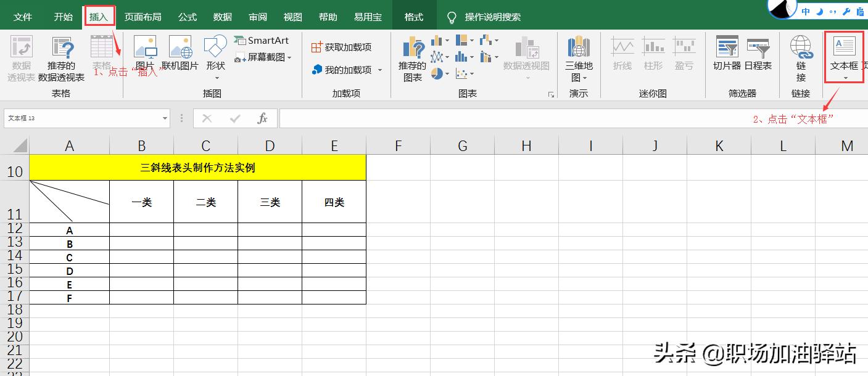This screenshot has width=868, height=376.
Task: Open the 数据 (Data) ribbon tab
Action: 222,17
